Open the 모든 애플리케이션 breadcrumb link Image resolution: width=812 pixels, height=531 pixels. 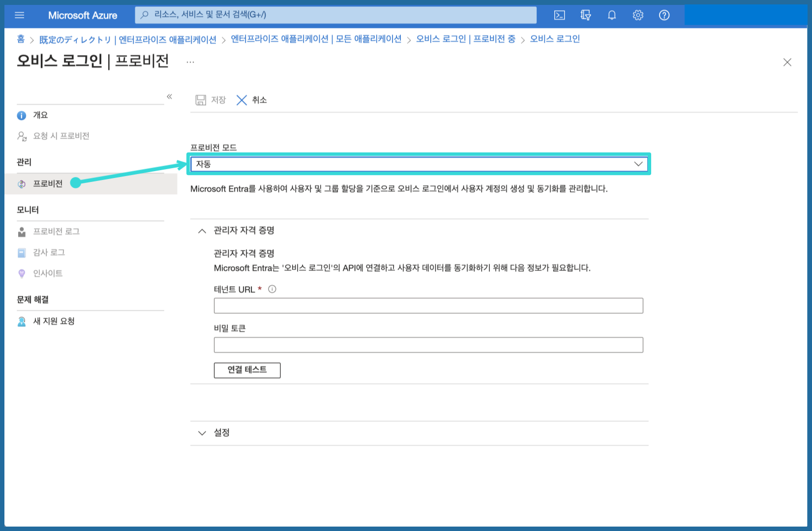pos(316,39)
